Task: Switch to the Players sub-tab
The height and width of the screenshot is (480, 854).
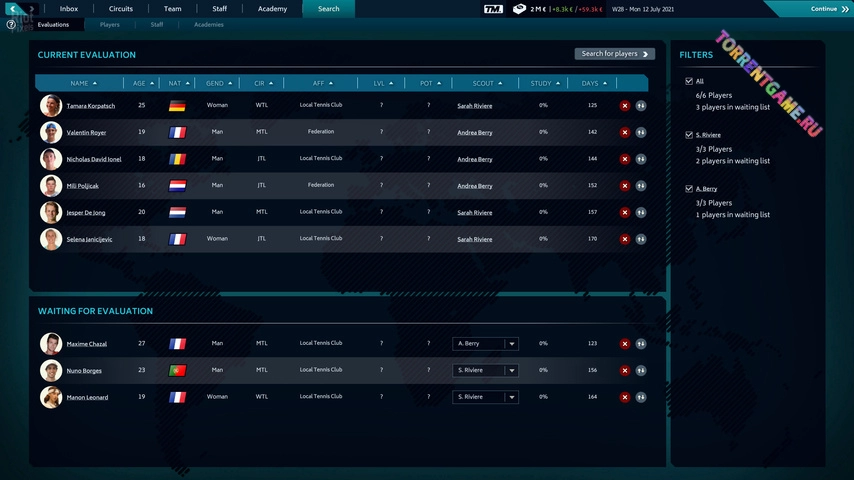Action: coord(110,24)
